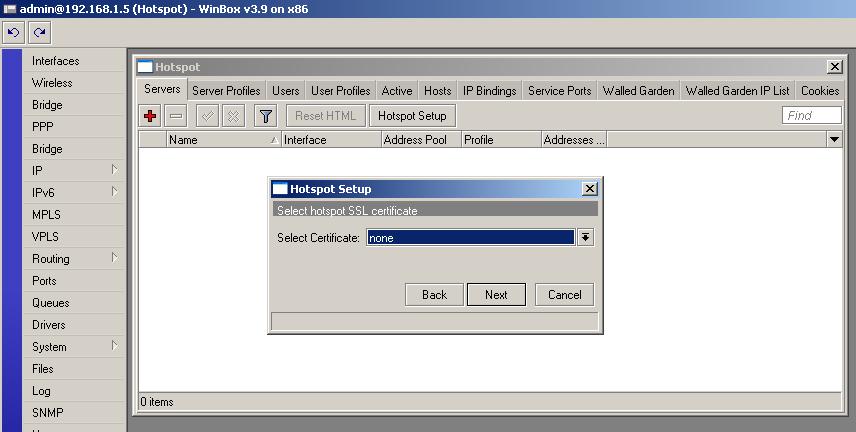The image size is (856, 432).
Task: Open Wireless from the sidebar menu
Action: (x=52, y=82)
